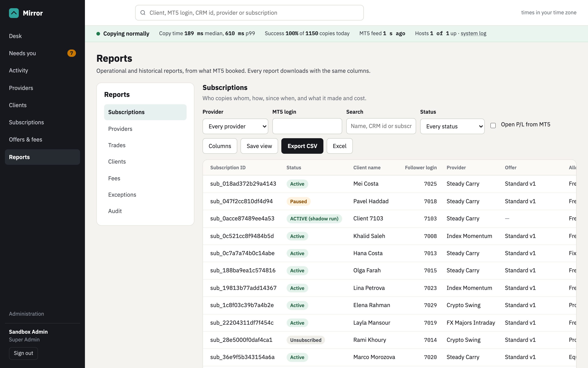The width and height of the screenshot is (588, 368).
Task: Select Clients in the Reports panel
Action: click(x=145, y=162)
